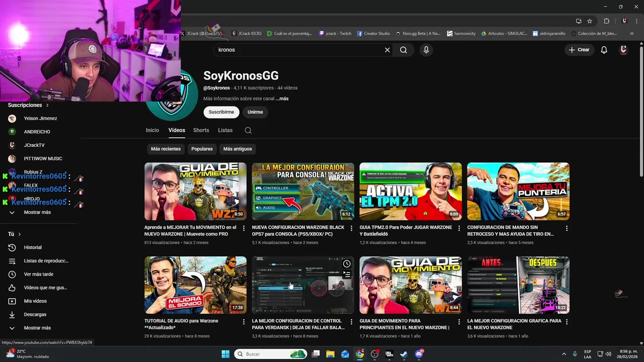Search within the channel using the magnifier icon
This screenshot has height=362, width=644.
point(248,130)
